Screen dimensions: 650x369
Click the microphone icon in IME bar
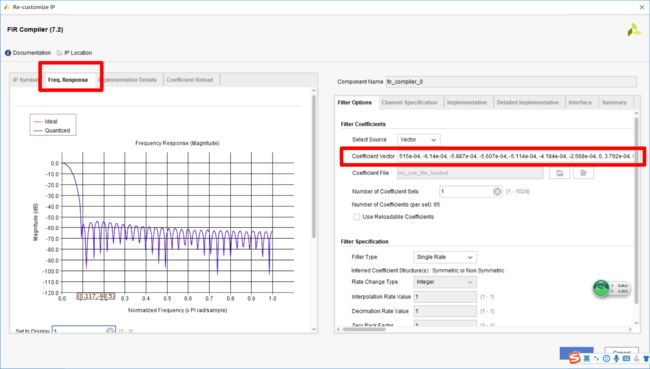pos(616,359)
